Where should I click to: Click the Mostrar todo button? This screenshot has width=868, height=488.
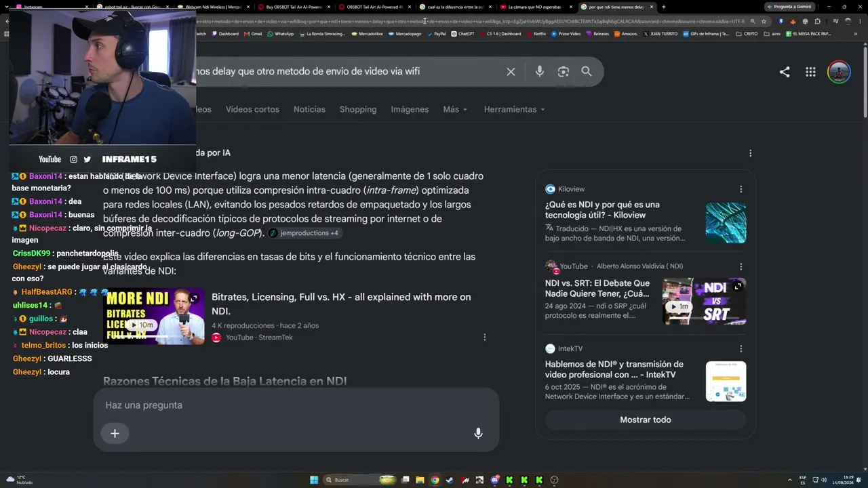pyautogui.click(x=646, y=420)
